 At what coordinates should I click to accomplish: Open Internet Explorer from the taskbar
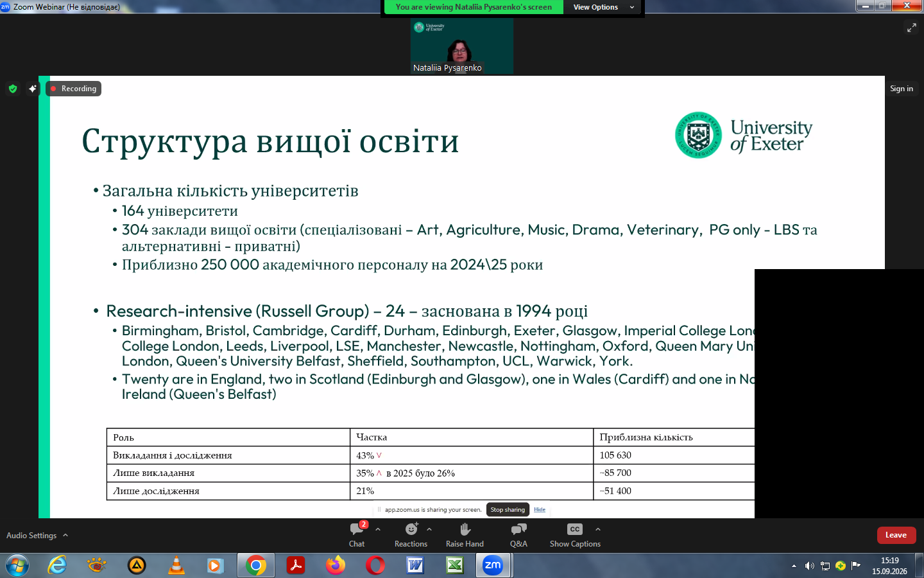pyautogui.click(x=57, y=565)
